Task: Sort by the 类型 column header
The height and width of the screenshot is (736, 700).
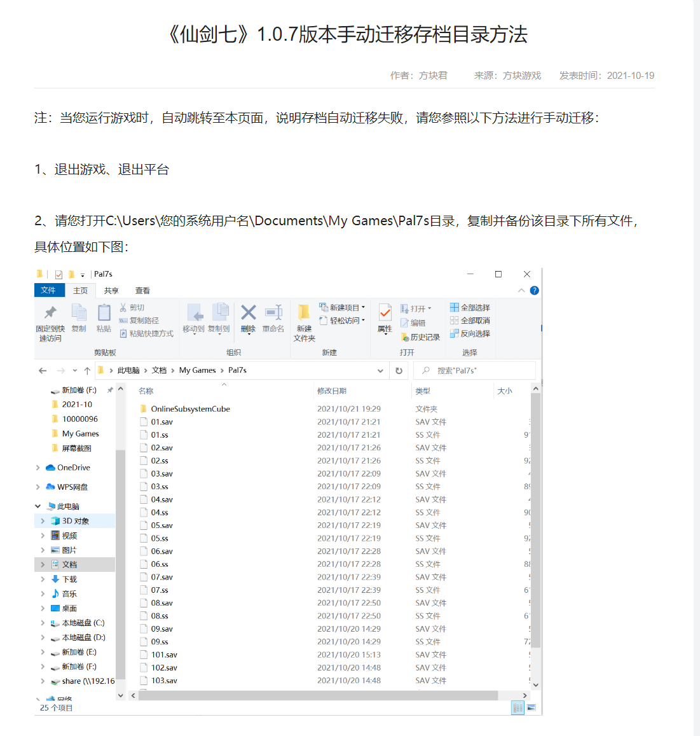Action: [x=423, y=391]
